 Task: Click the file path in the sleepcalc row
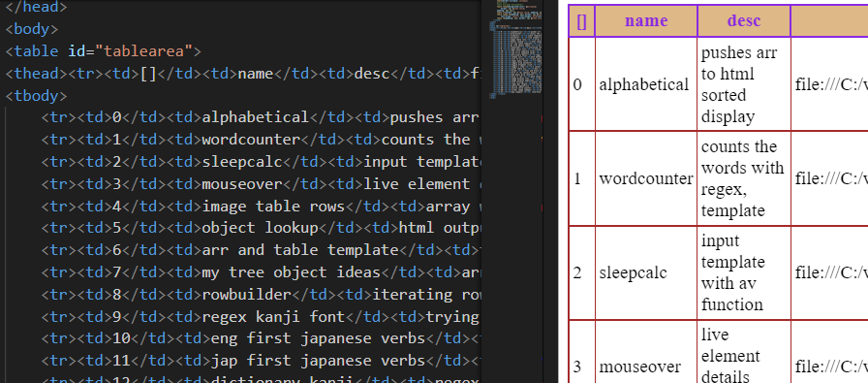(x=831, y=272)
